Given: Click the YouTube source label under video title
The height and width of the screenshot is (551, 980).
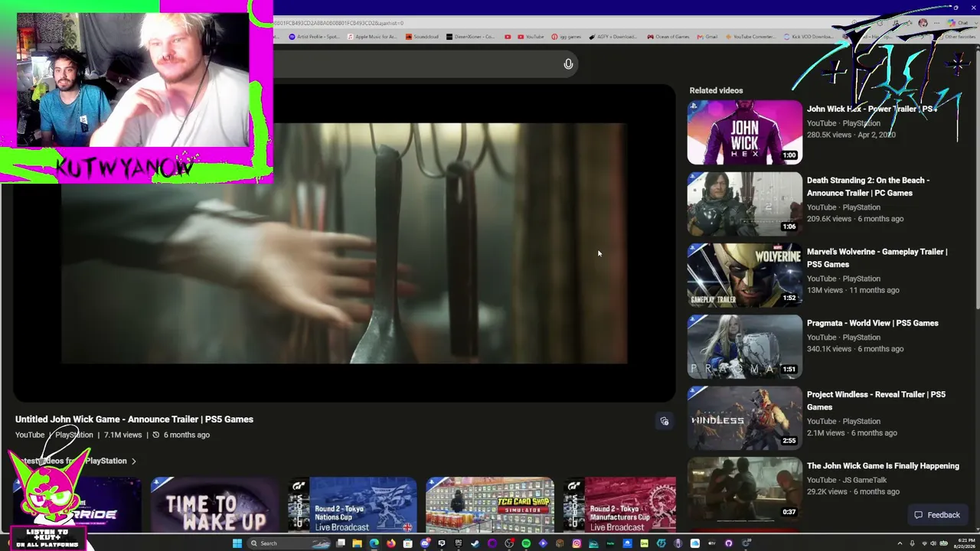Looking at the screenshot, I should (x=30, y=435).
